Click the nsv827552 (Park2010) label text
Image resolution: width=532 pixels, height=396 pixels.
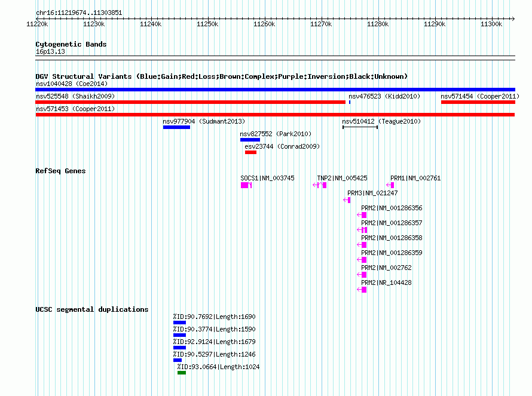click(276, 134)
